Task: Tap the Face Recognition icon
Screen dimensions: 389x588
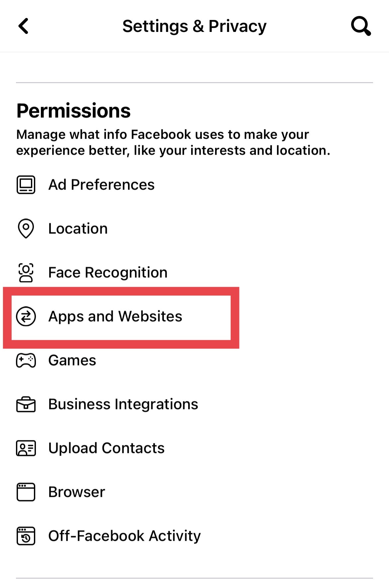Action: click(x=26, y=273)
